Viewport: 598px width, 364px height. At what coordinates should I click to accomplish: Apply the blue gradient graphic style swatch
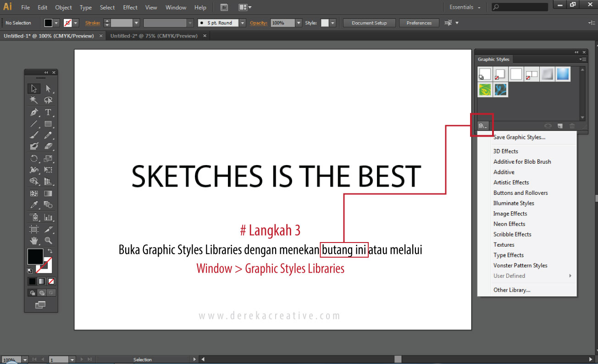[563, 74]
